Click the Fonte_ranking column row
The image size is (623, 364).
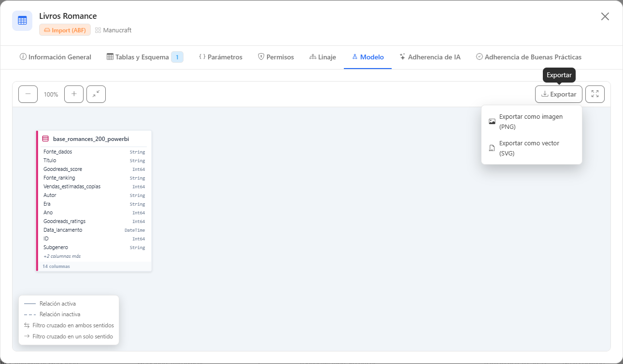point(94,178)
